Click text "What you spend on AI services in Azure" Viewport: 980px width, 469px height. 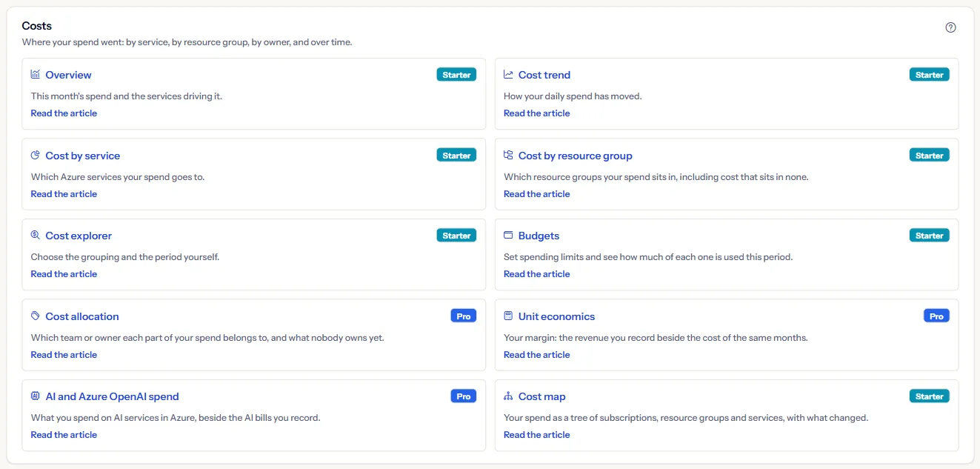115,418
